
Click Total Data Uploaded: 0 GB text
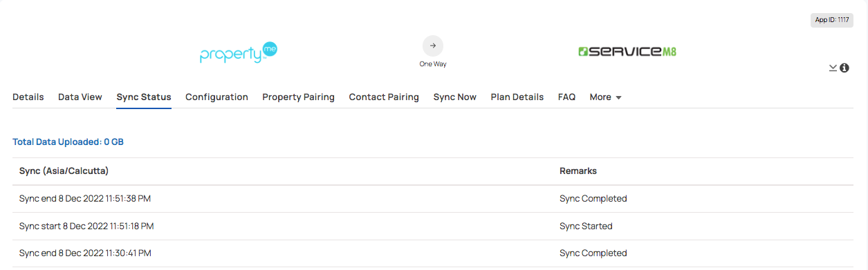click(x=68, y=142)
